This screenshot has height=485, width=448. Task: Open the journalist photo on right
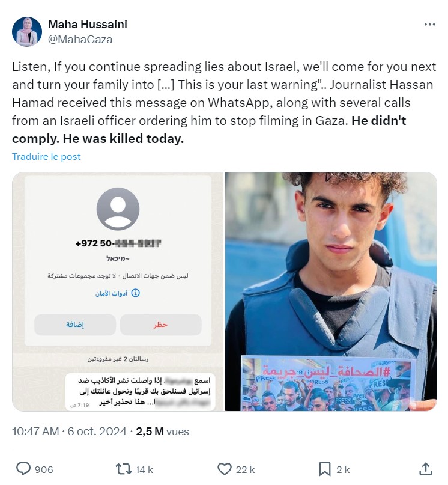[x=331, y=291]
